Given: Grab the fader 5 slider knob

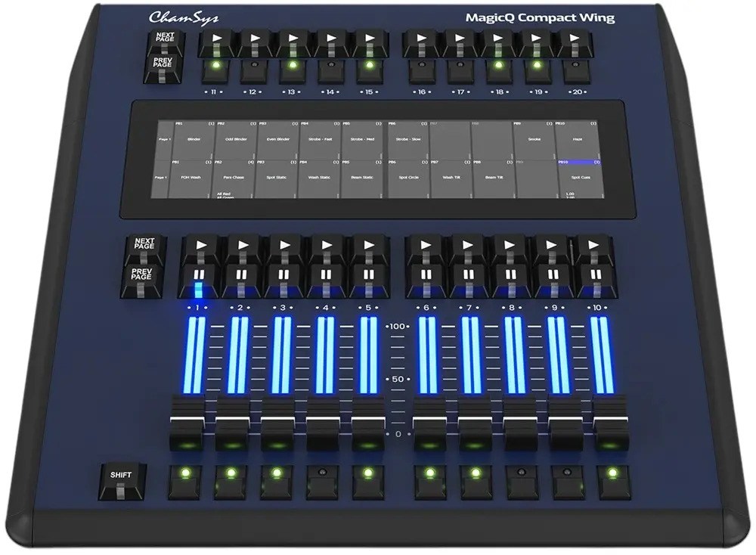Looking at the screenshot, I should [x=368, y=423].
